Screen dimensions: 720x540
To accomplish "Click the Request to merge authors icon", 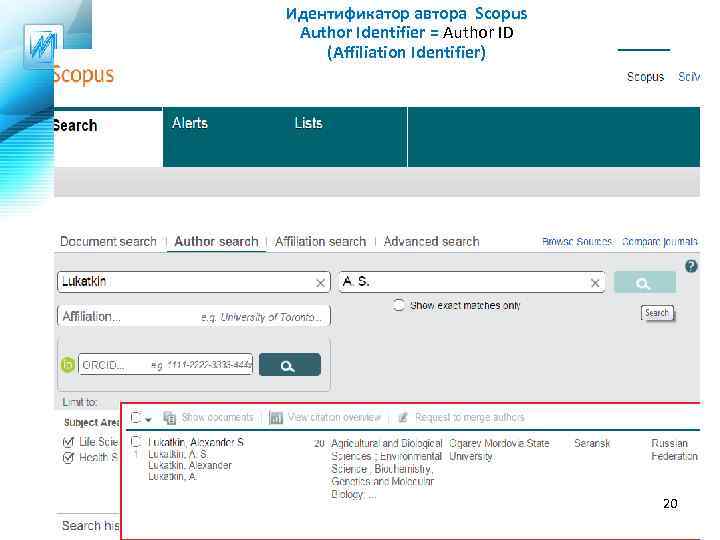I will (x=403, y=417).
